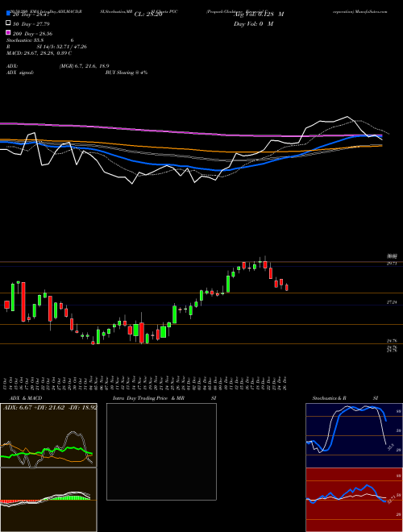Open the empty Intra Day Trading Price panel
Viewport: 403px width, 532px height.
161,451
